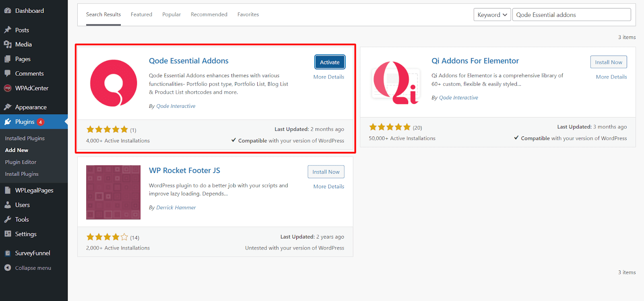Click the Dashboard gauge icon in sidebar
This screenshot has height=301, width=644.
click(x=8, y=11)
